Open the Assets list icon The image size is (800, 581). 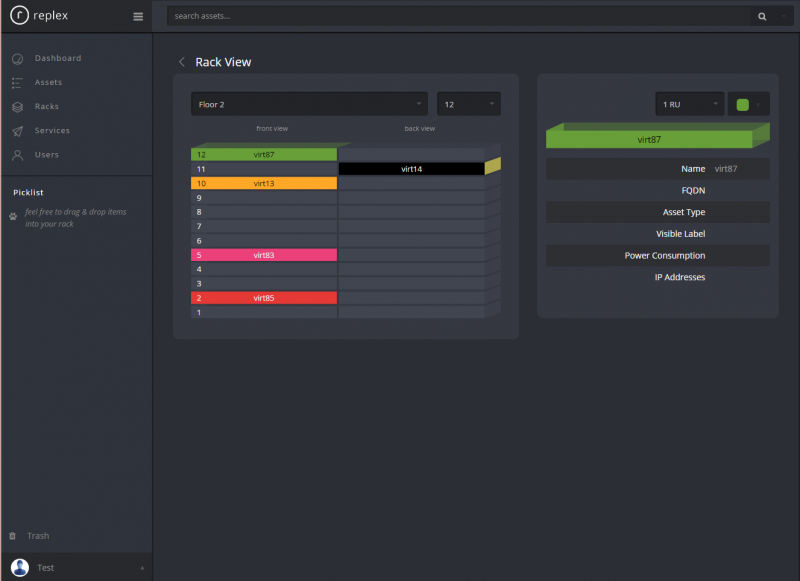pyautogui.click(x=17, y=83)
